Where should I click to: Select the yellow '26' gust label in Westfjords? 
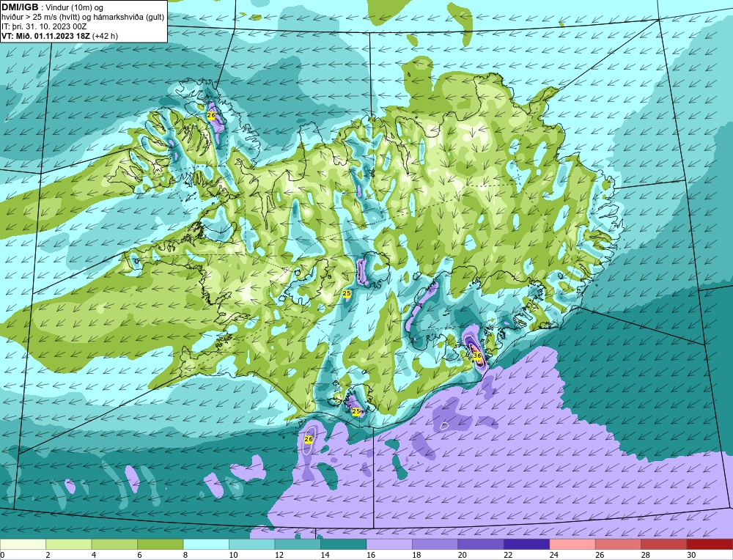pyautogui.click(x=211, y=115)
